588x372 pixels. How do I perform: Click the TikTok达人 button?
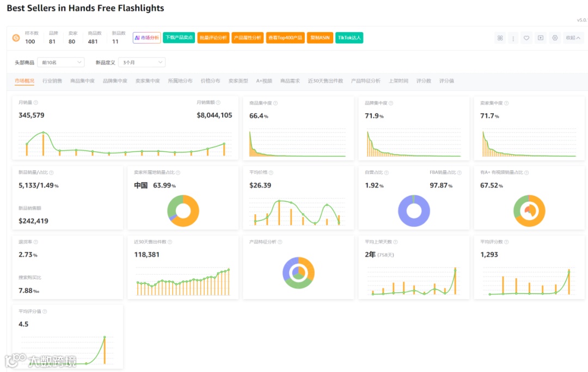click(349, 38)
